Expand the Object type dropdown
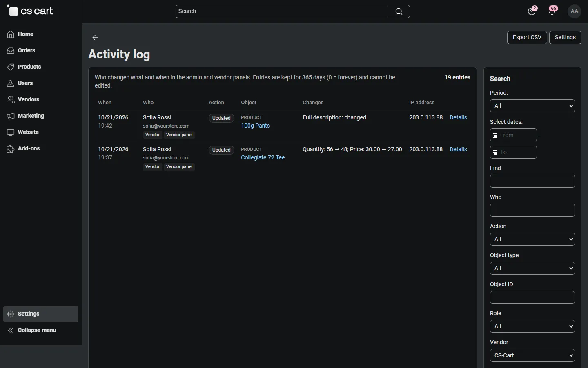Viewport: 588px width, 368px height. click(532, 268)
